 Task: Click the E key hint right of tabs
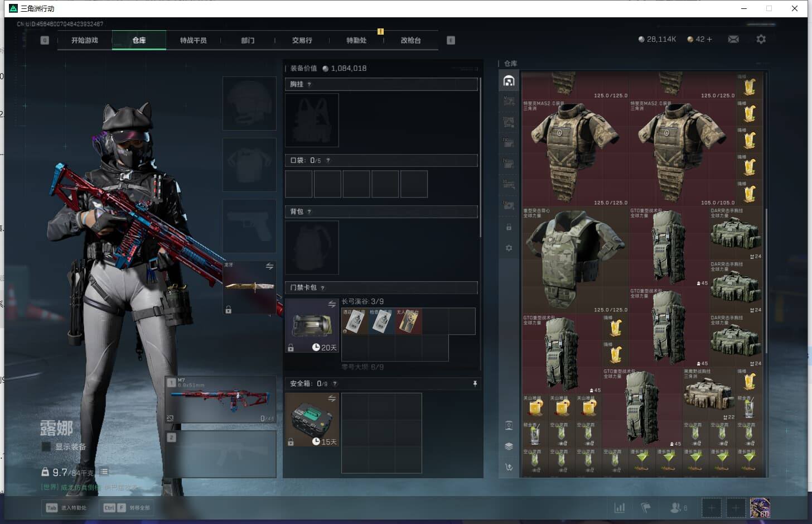451,40
